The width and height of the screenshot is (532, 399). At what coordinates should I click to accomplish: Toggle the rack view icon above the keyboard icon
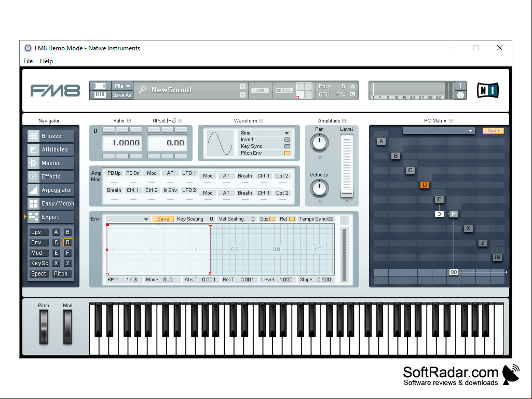click(x=100, y=86)
